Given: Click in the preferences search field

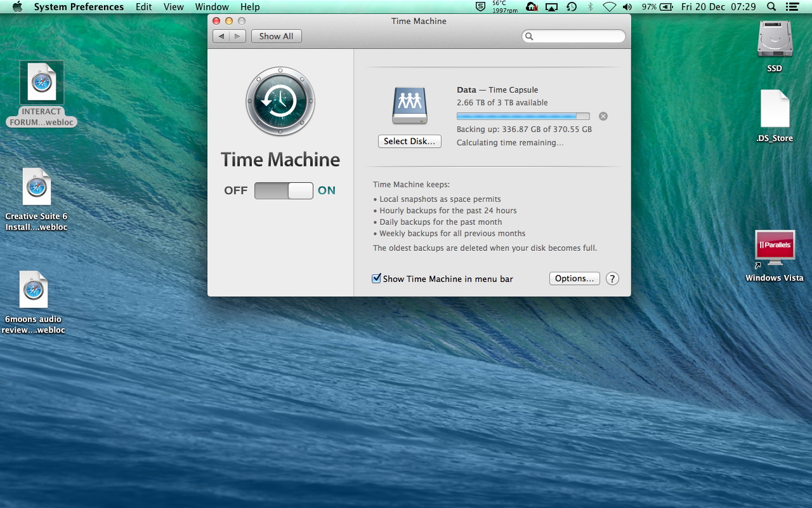Looking at the screenshot, I should tap(573, 36).
